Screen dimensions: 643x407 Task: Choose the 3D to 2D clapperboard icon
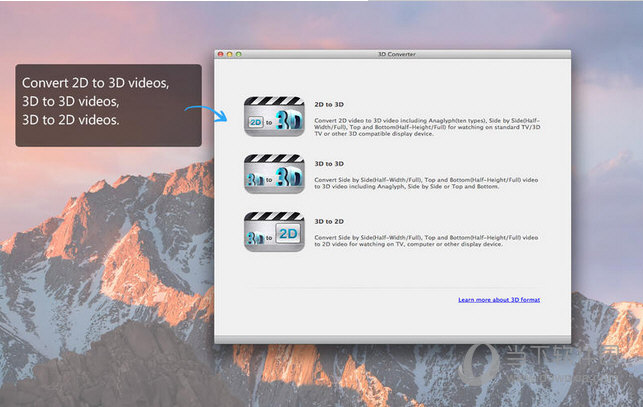coord(273,231)
